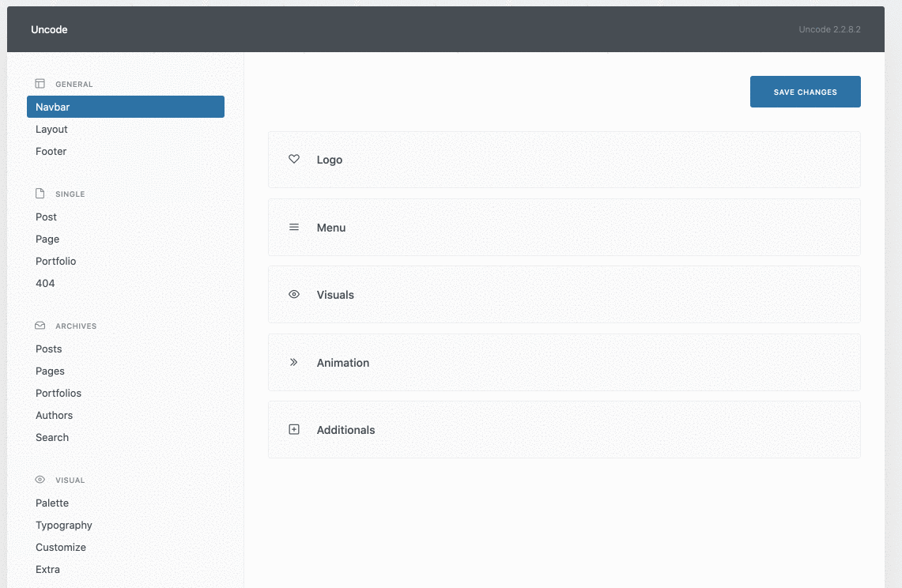This screenshot has width=902, height=588.
Task: Expand the Additionals settings panel
Action: pos(564,429)
